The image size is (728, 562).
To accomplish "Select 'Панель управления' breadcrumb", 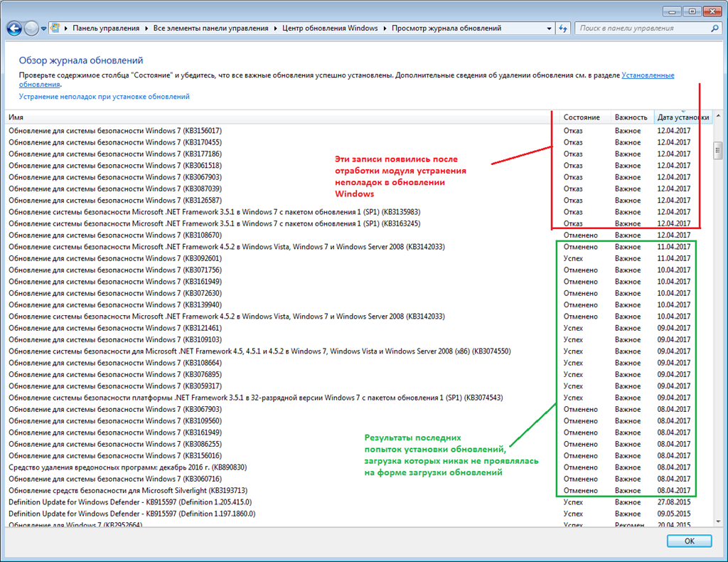I will [106, 28].
